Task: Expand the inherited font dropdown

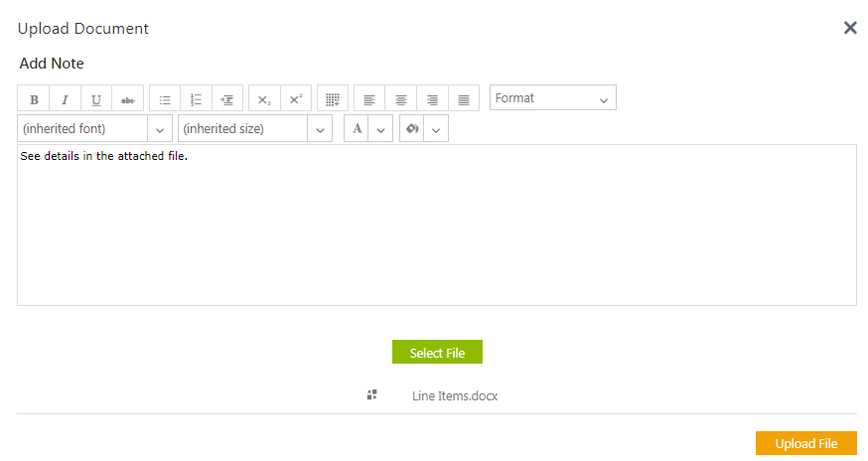Action: 159,129
